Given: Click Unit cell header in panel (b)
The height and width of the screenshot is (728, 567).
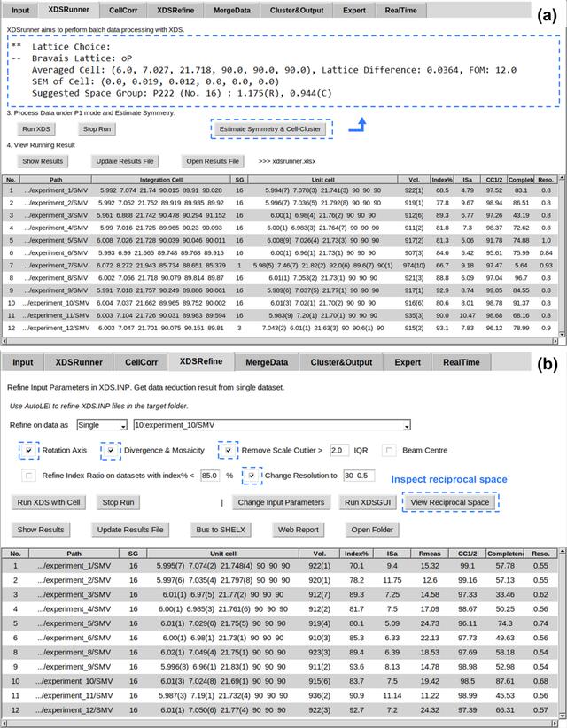Looking at the screenshot, I should (223, 554).
